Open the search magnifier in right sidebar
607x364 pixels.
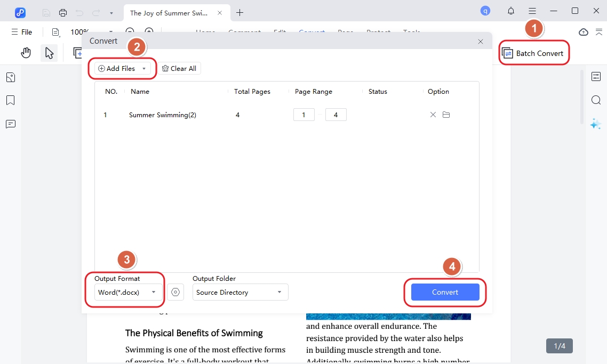tap(596, 100)
